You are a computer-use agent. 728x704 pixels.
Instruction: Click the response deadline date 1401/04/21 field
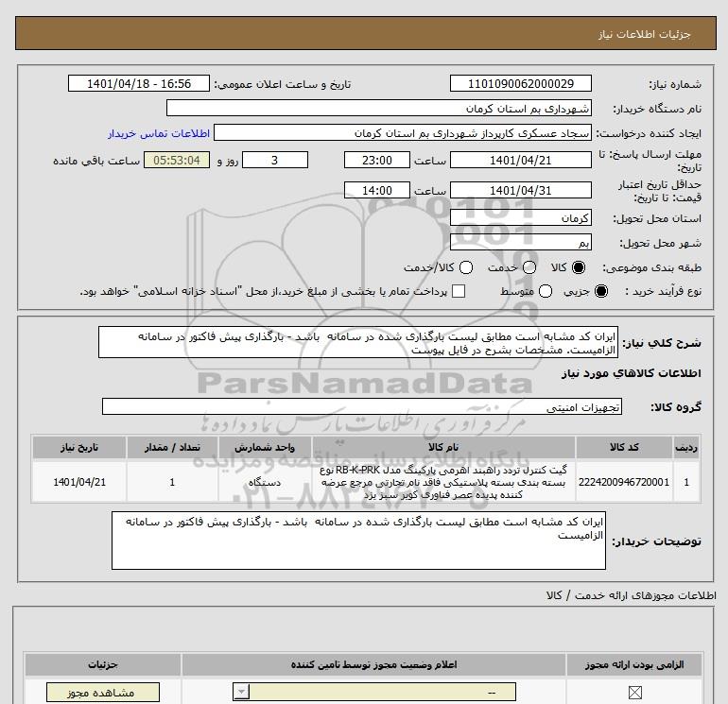520,160
